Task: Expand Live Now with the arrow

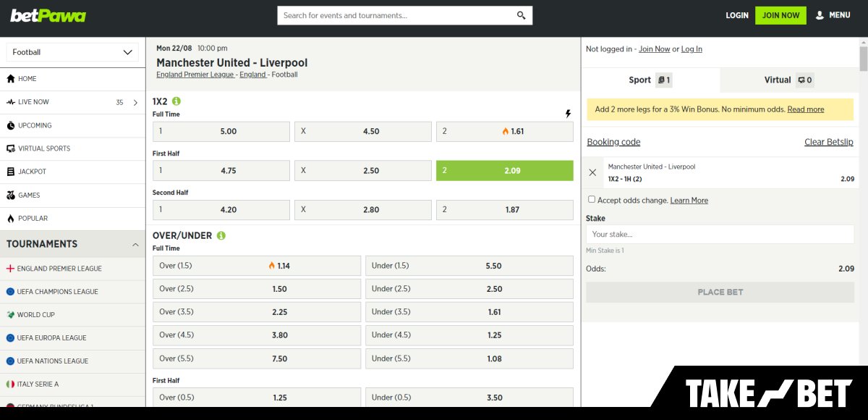Action: (x=135, y=102)
